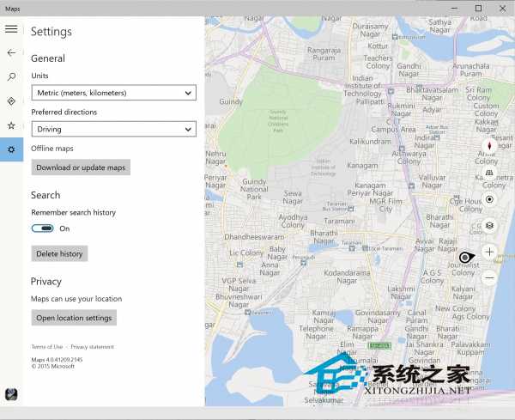
Task: Open Directions from the diamond sidebar icon
Action: pyautogui.click(x=11, y=101)
